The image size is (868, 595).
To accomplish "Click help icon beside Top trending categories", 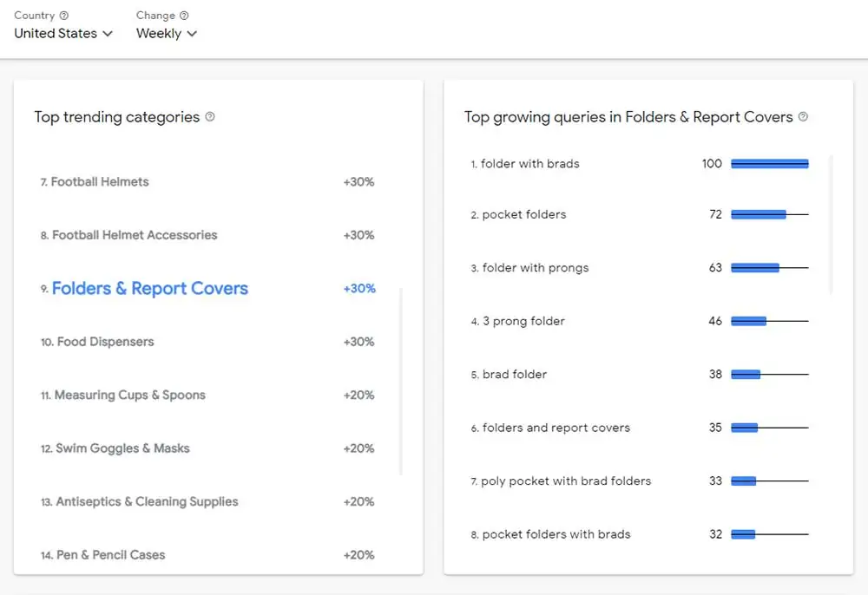I will [210, 117].
